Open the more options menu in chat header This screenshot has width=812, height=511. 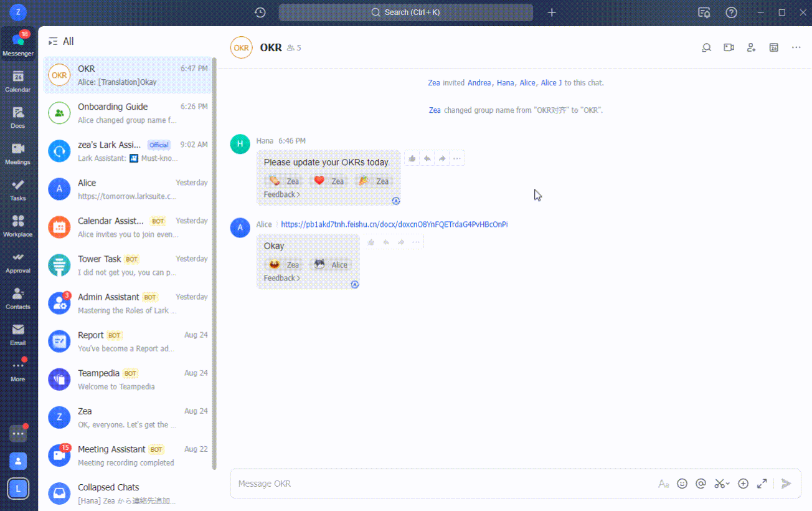point(796,47)
